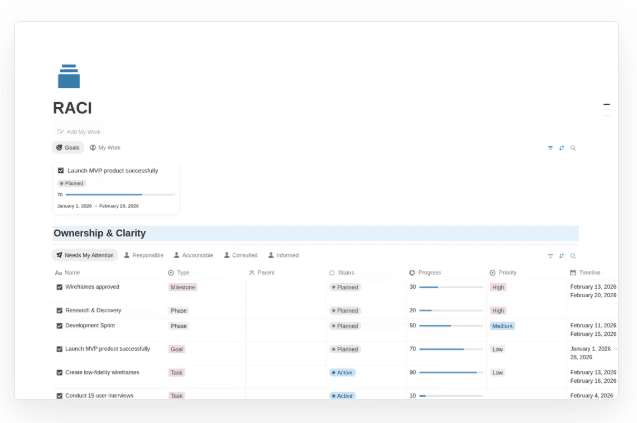Screen dimensions: 637x423
Task: Open the Timeline column header menu
Action: 585,273
